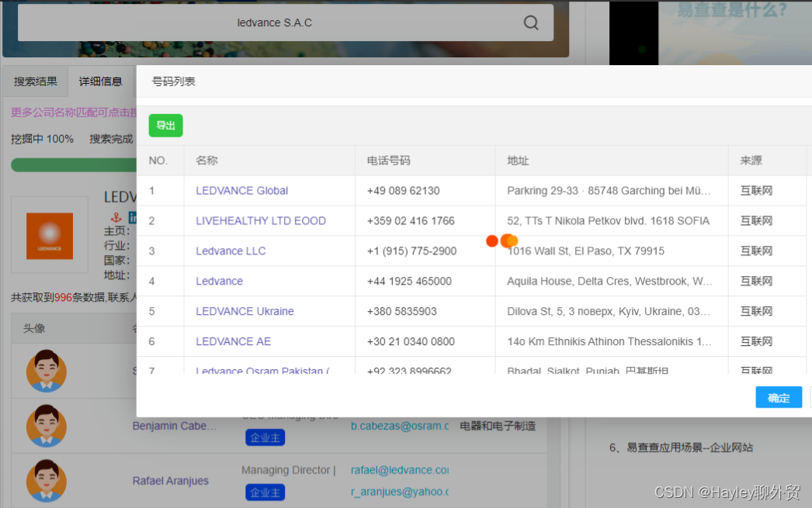This screenshot has height=508, width=812.
Task: Open the LEDVANCE Global link
Action: click(242, 190)
